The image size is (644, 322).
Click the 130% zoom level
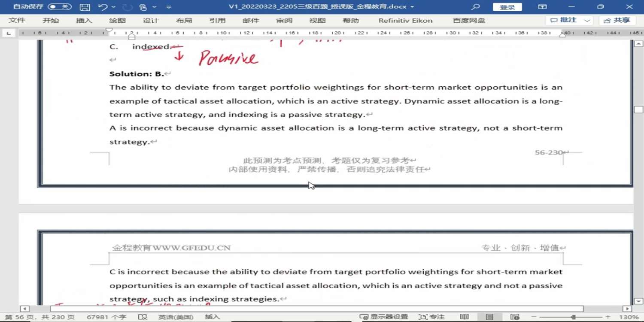coord(629,317)
